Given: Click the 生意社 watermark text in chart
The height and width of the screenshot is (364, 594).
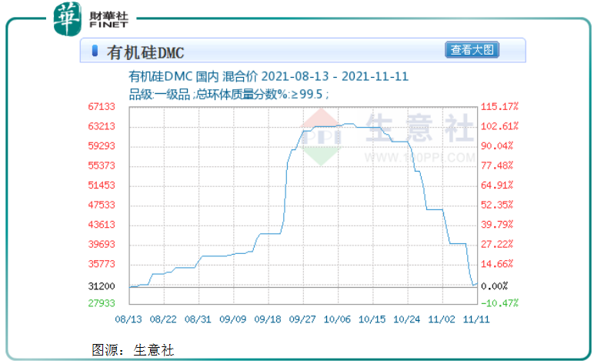Looking at the screenshot, I should click(419, 129).
